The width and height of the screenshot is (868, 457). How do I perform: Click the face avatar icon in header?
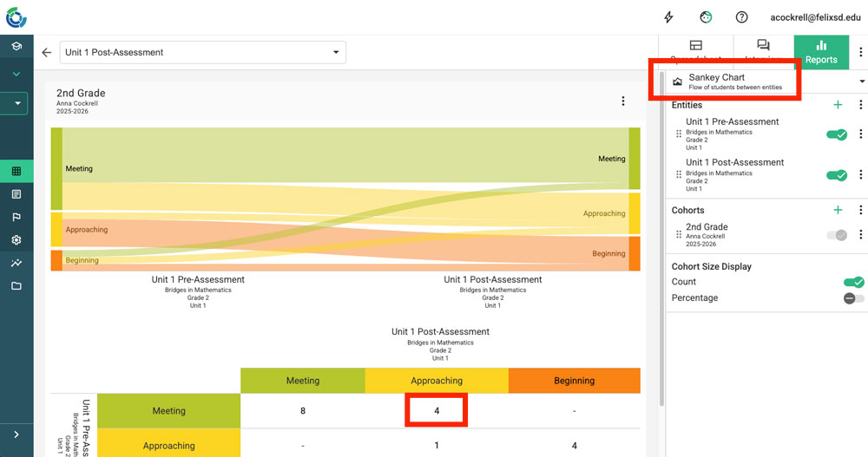tap(706, 17)
